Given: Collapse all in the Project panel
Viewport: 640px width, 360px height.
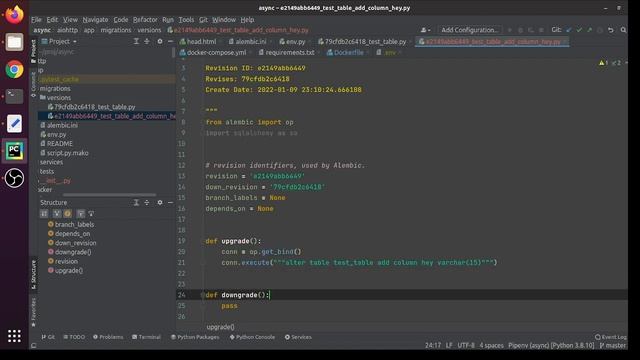Looking at the screenshot, I should coord(147,41).
